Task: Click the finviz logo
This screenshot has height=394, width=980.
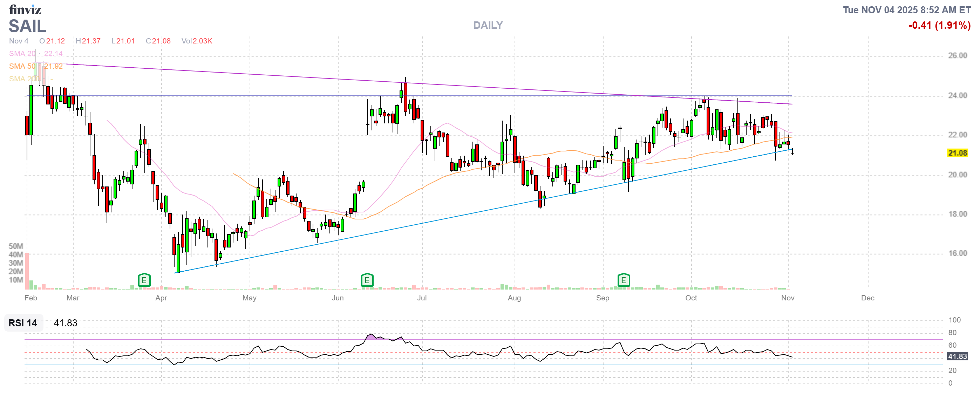Action: tap(25, 9)
